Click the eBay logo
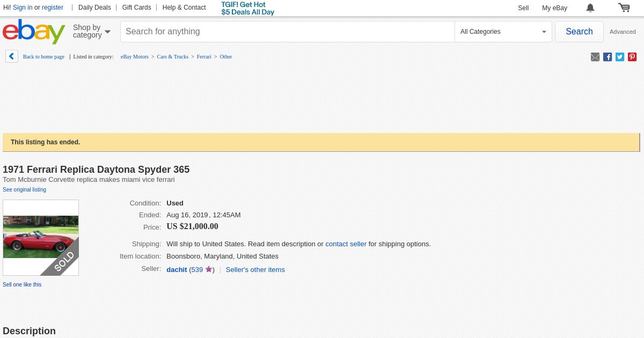 click(34, 32)
